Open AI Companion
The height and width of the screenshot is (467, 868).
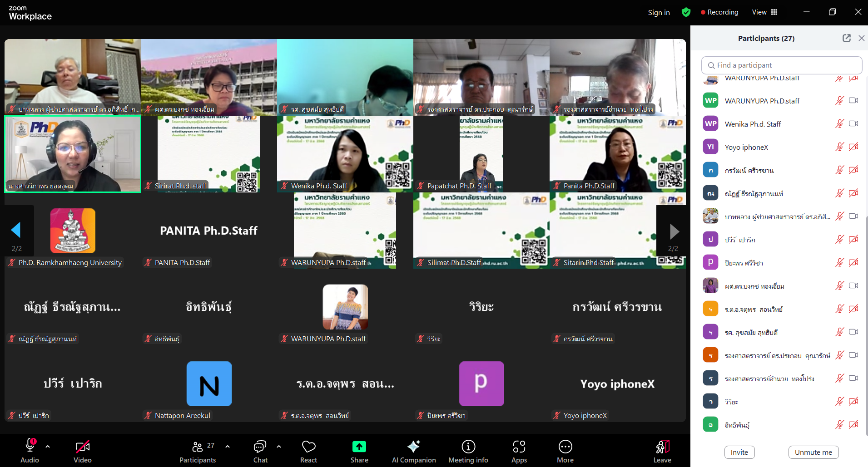coord(414,450)
